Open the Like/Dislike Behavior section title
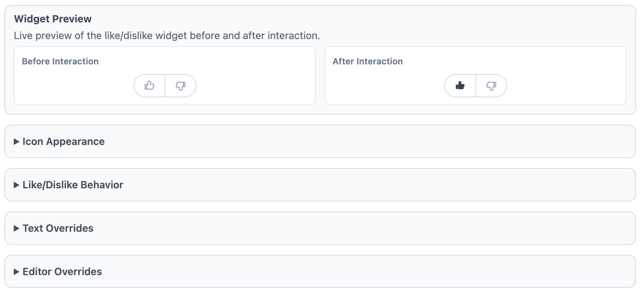Viewport: 644px width, 295px height. pos(73,185)
